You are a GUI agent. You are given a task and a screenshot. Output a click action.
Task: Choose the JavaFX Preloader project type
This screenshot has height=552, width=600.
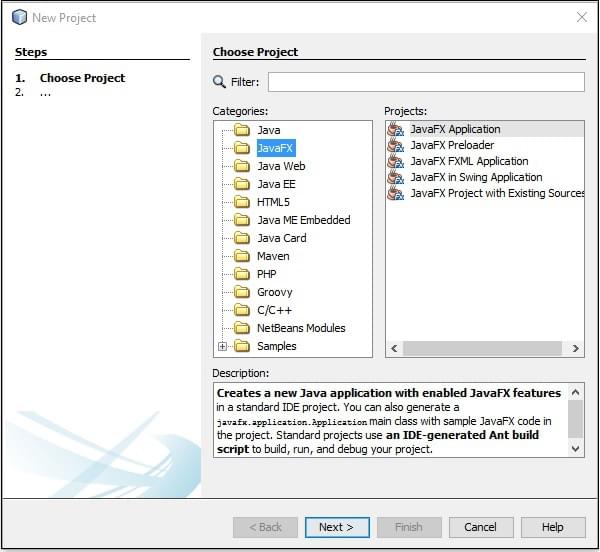coord(452,145)
